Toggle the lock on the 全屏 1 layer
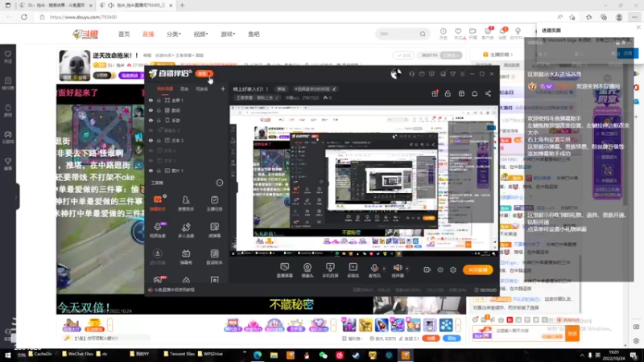 pyautogui.click(x=159, y=100)
